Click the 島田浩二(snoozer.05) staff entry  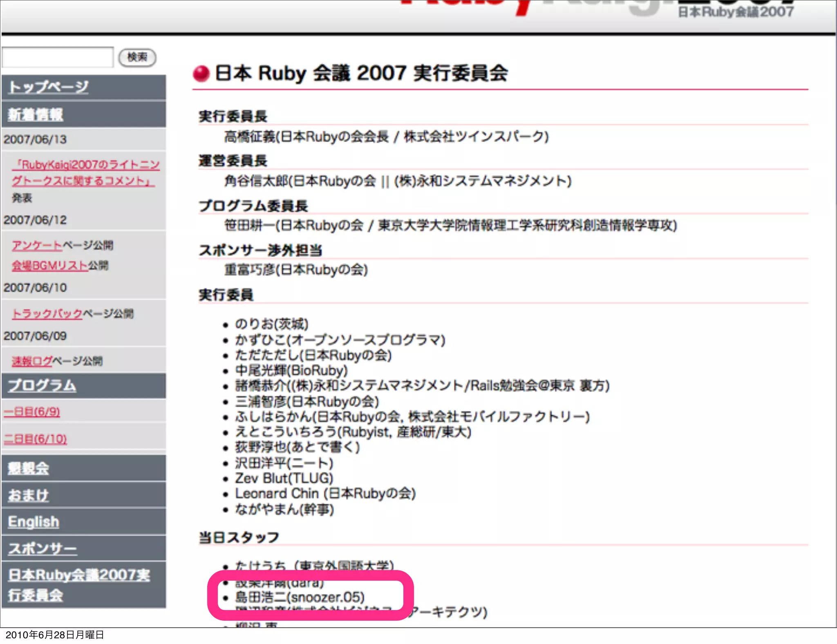point(300,597)
